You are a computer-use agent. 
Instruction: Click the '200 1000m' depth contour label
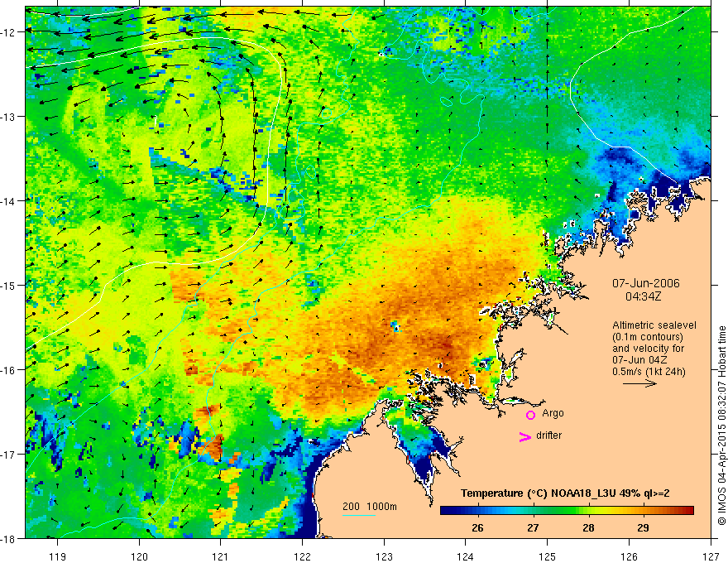click(x=370, y=507)
